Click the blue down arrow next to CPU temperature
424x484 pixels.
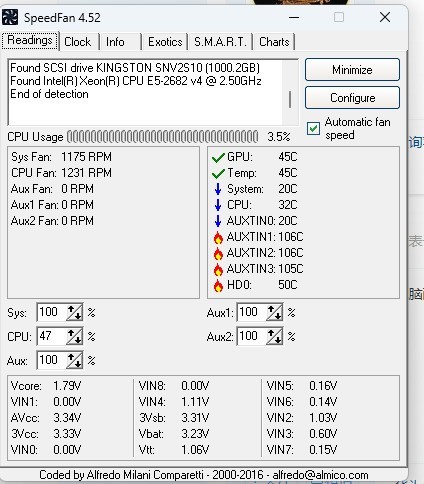click(x=218, y=205)
